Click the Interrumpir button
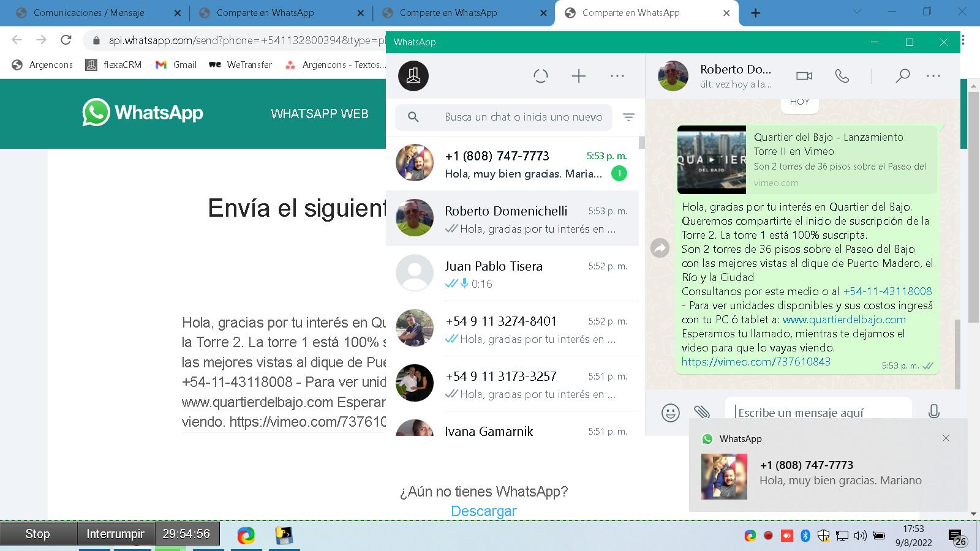Image resolution: width=980 pixels, height=551 pixels. click(115, 534)
